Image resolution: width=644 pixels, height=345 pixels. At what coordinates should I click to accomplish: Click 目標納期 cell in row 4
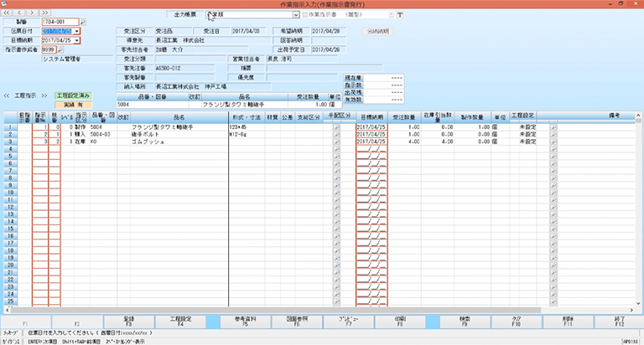371,149
